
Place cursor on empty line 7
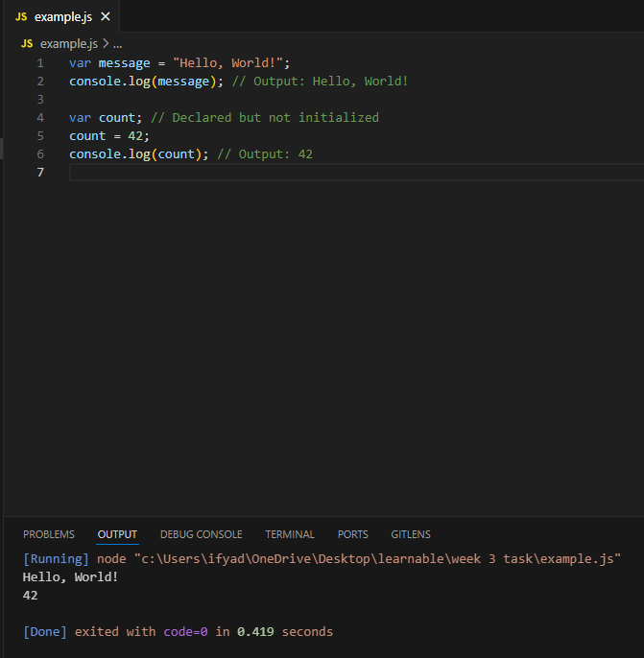[356, 172]
